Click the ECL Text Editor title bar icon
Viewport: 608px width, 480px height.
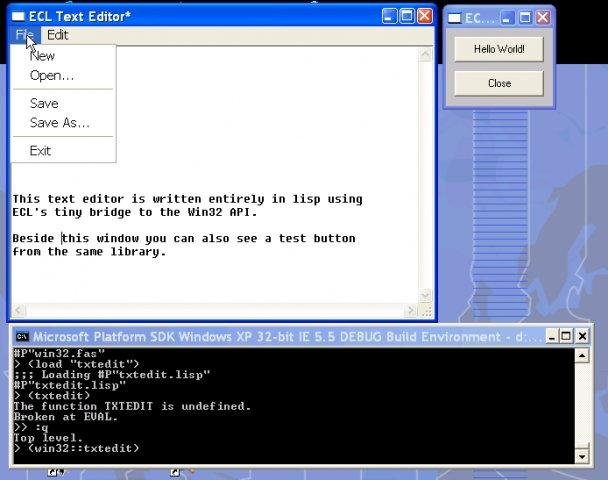(16, 16)
